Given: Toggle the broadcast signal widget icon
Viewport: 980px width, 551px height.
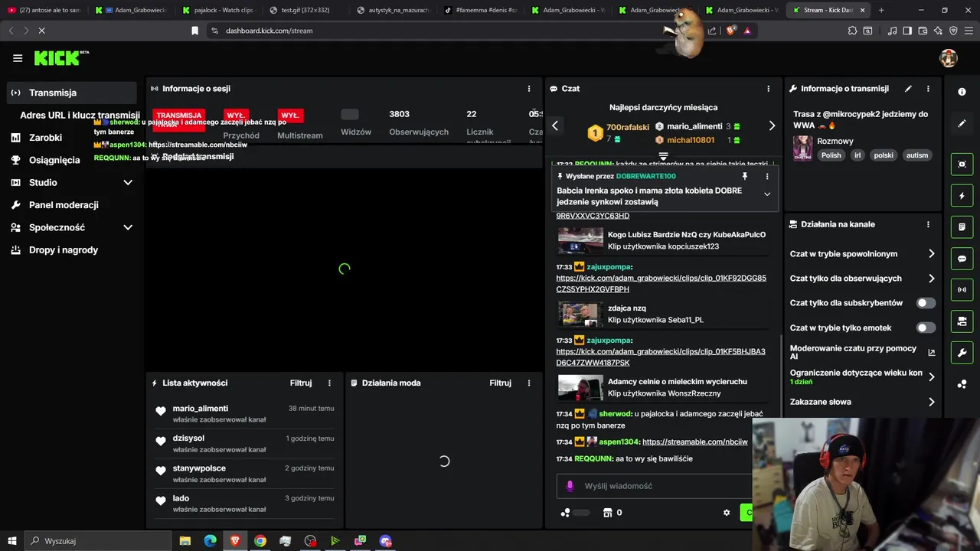Looking at the screenshot, I should pos(962,290).
